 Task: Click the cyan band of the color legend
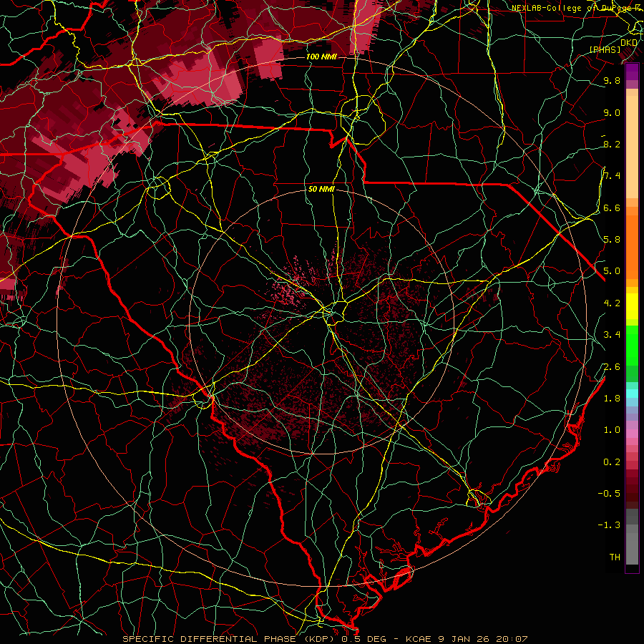[632, 394]
